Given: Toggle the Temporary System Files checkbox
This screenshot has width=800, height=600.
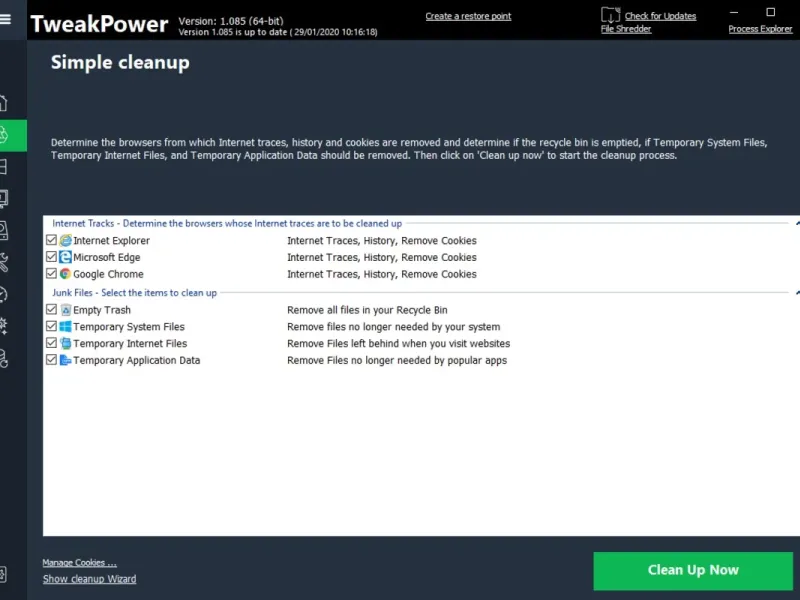Looking at the screenshot, I should point(51,326).
